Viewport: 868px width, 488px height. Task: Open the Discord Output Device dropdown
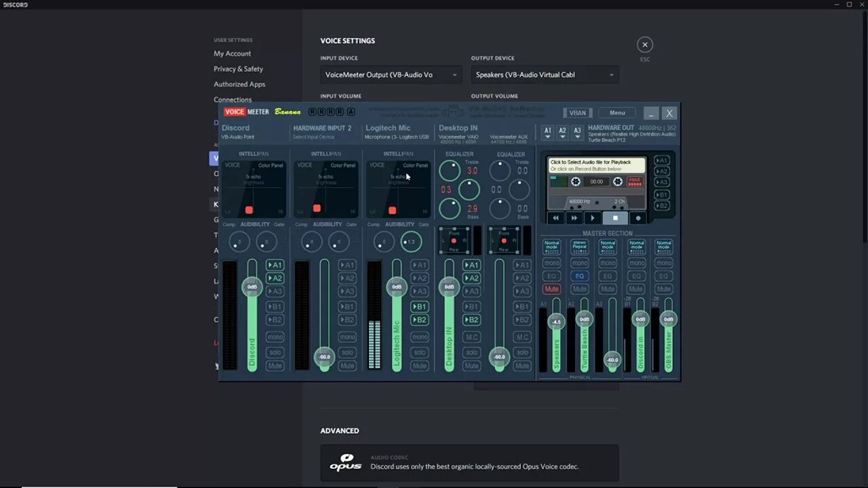[545, 75]
